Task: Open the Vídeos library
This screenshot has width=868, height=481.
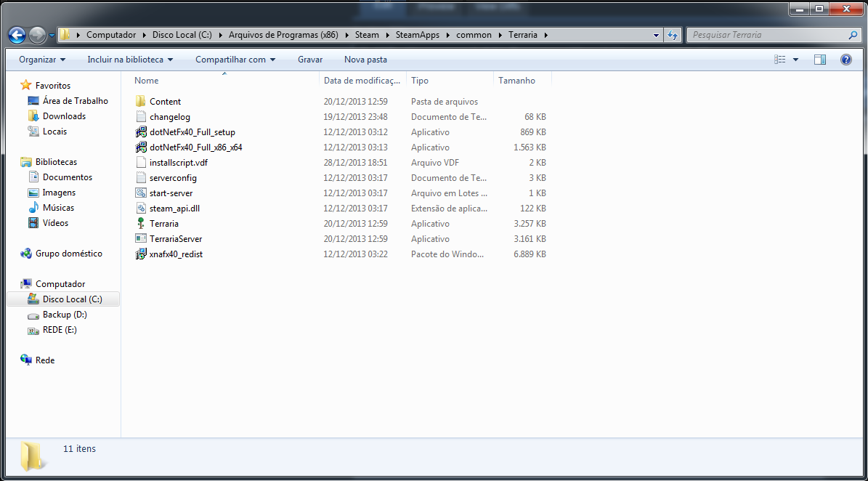Action: (55, 223)
